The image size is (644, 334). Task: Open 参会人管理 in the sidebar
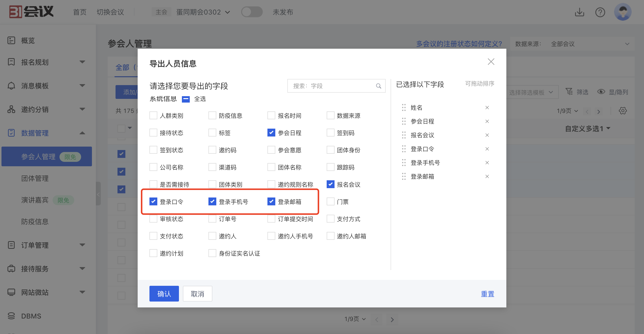(x=46, y=157)
